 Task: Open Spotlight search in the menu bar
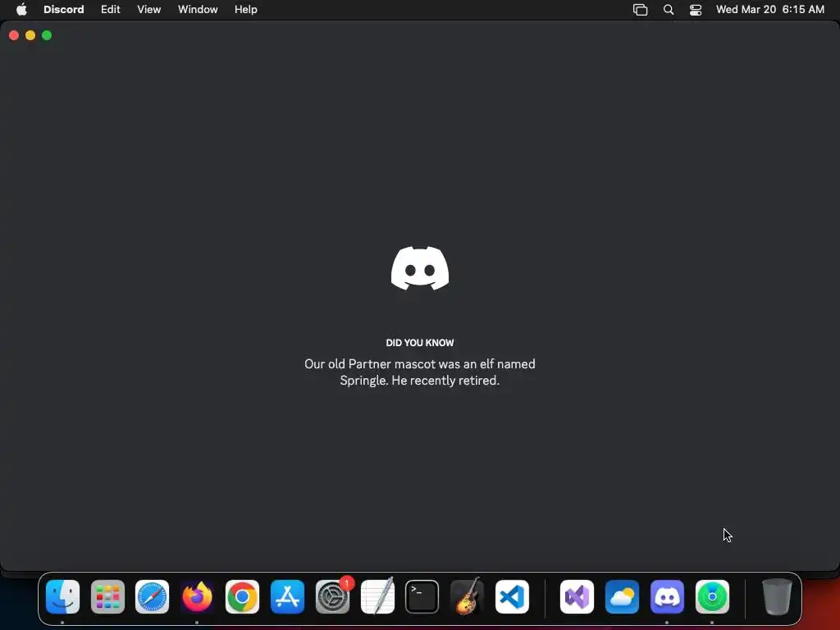669,10
